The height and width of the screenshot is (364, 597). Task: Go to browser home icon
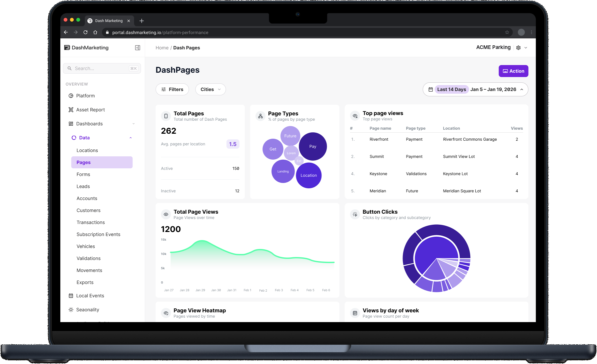tap(95, 32)
